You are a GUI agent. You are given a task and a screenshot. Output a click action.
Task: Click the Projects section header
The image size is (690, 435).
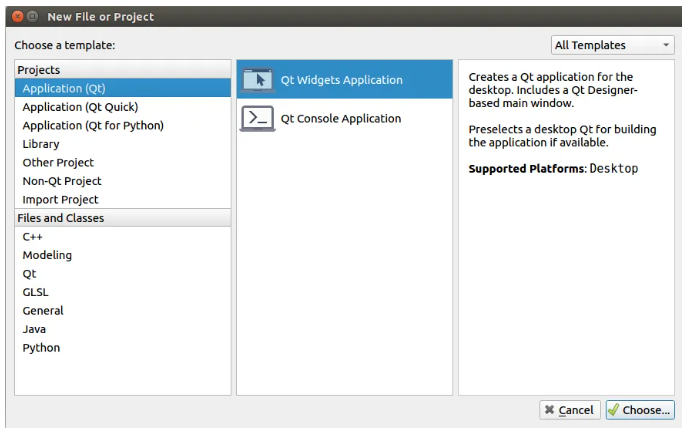pyautogui.click(x=123, y=69)
